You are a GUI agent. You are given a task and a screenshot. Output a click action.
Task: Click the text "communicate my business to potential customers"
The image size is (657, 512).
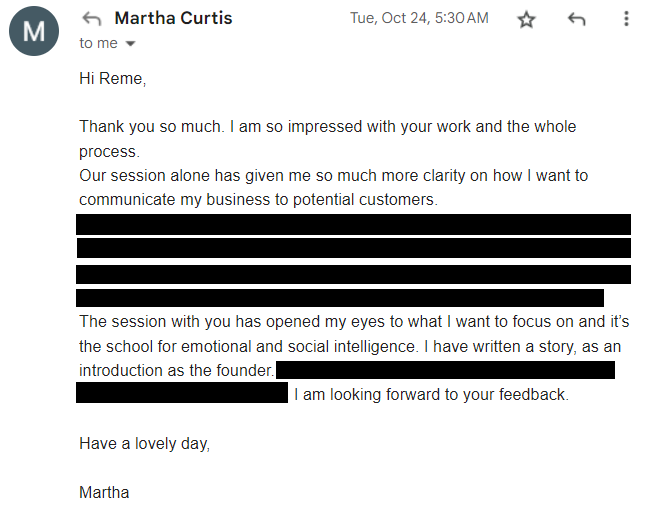tap(258, 200)
